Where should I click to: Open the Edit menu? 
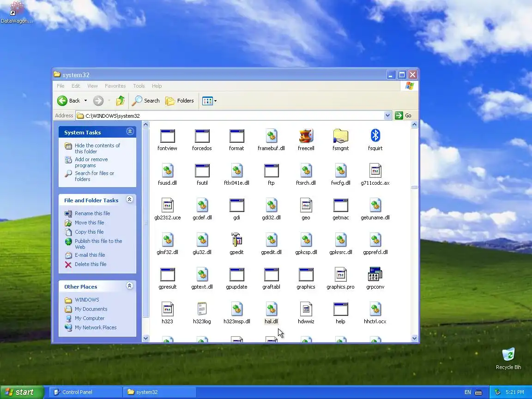click(76, 86)
